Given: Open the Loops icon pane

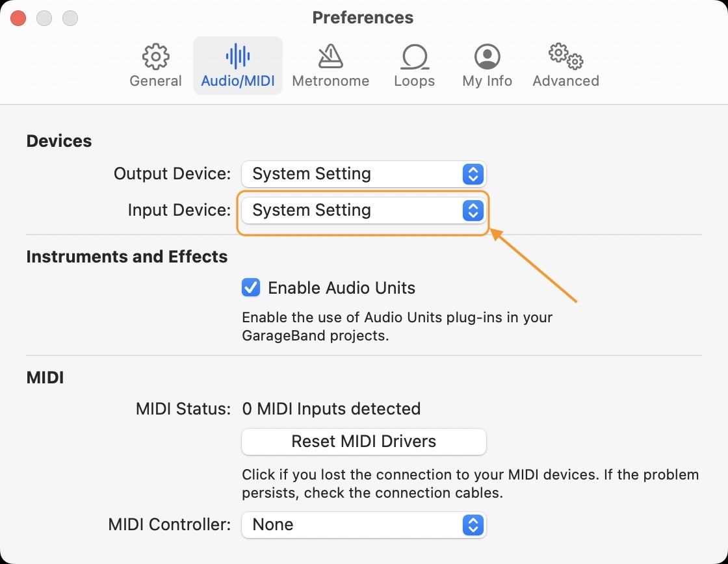Looking at the screenshot, I should click(414, 57).
